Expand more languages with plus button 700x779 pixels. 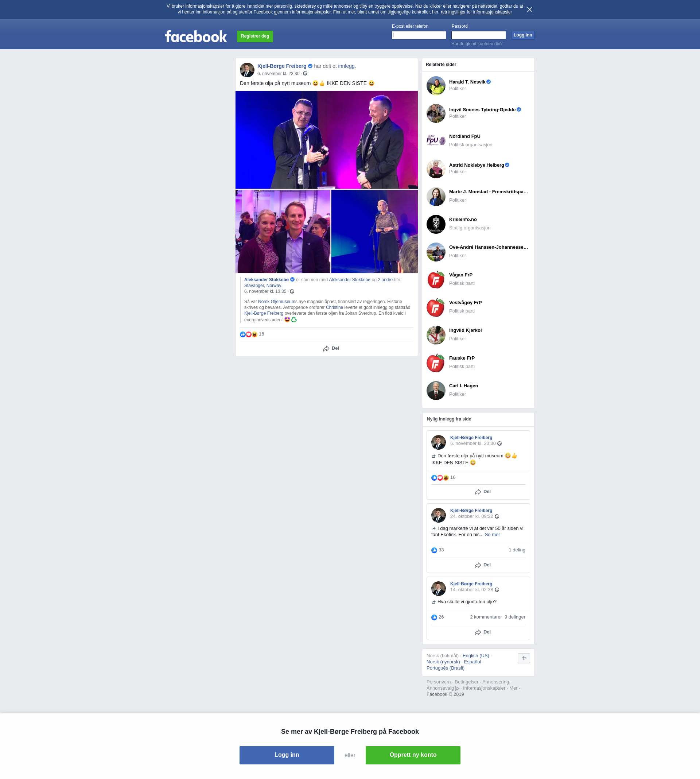524,658
